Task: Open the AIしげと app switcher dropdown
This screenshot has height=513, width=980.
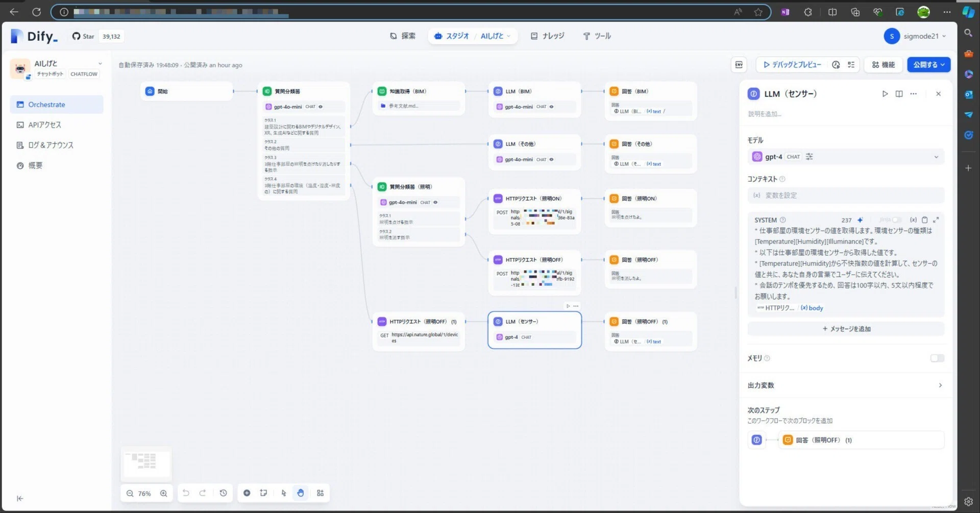Action: point(495,36)
